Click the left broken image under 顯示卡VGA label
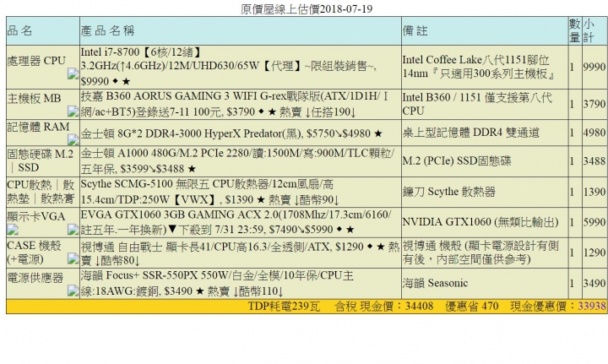Image resolution: width=608 pixels, height=364 pixels. pyautogui.click(x=13, y=230)
